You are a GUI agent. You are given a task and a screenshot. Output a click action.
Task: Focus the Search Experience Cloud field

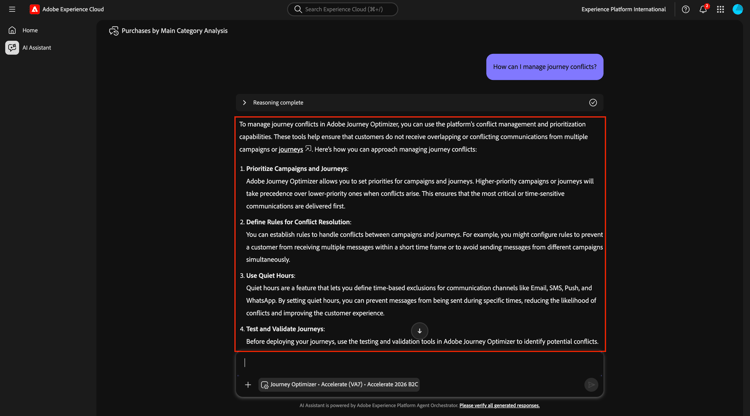(x=342, y=9)
